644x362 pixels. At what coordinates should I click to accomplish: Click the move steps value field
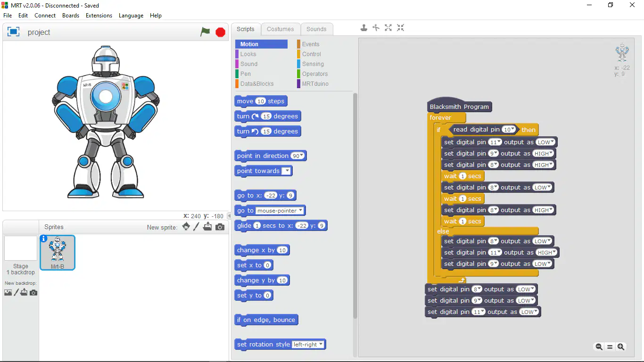[261, 101]
